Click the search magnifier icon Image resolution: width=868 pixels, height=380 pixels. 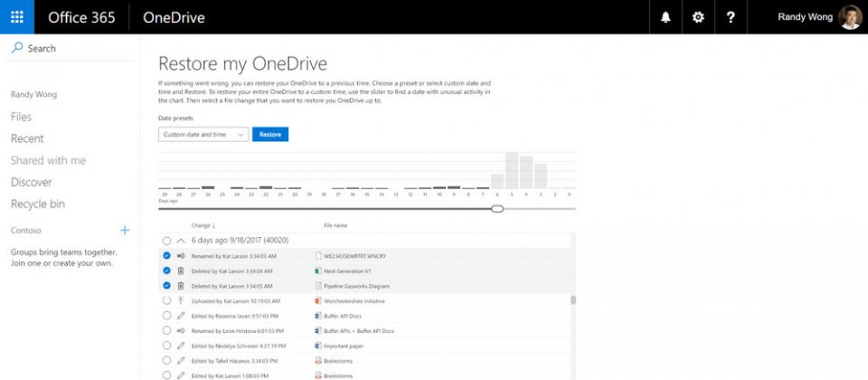pos(17,48)
